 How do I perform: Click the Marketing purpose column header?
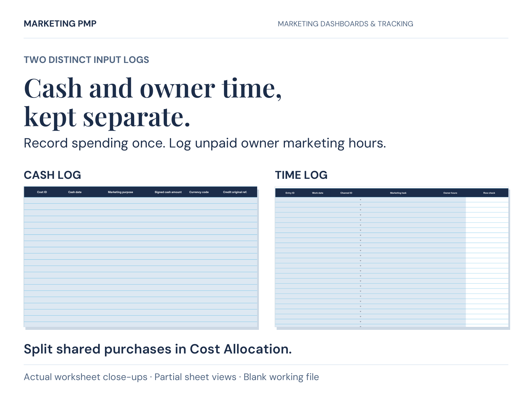tap(120, 192)
